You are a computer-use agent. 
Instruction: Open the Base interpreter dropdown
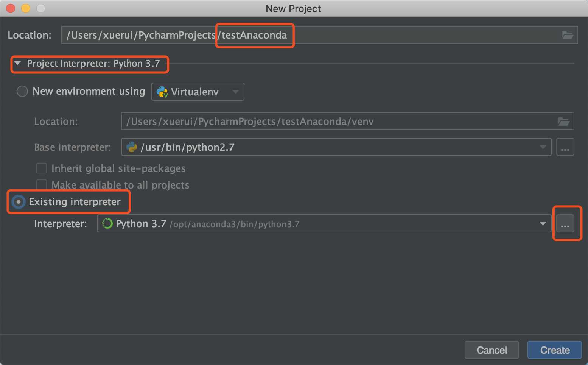[x=336, y=147]
